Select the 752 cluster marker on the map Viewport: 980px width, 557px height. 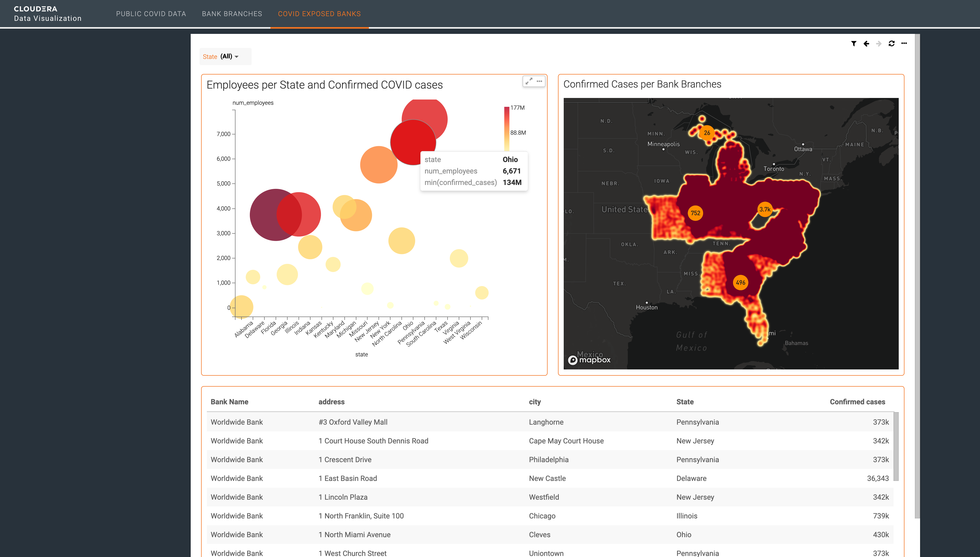[x=696, y=213]
